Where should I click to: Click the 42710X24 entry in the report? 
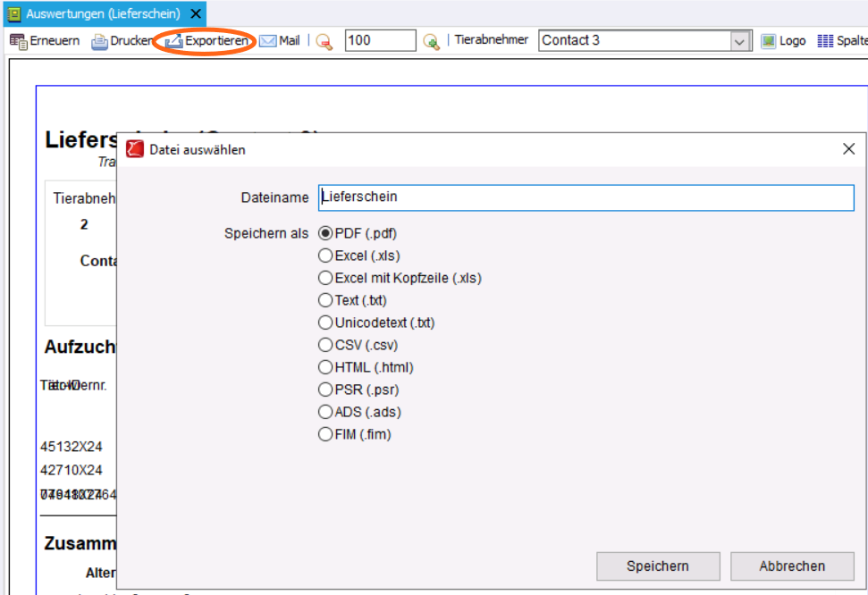click(x=72, y=471)
